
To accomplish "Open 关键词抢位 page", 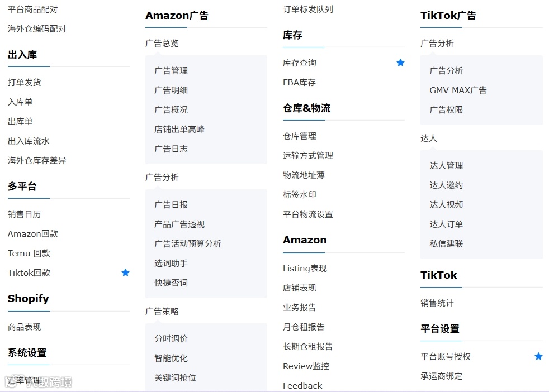I will coord(175,377).
